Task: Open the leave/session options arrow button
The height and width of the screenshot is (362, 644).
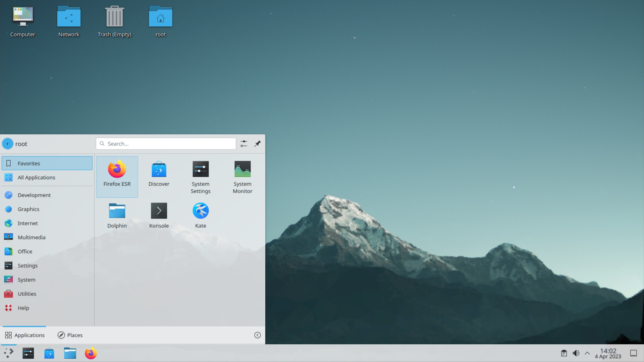Action: pyautogui.click(x=257, y=335)
